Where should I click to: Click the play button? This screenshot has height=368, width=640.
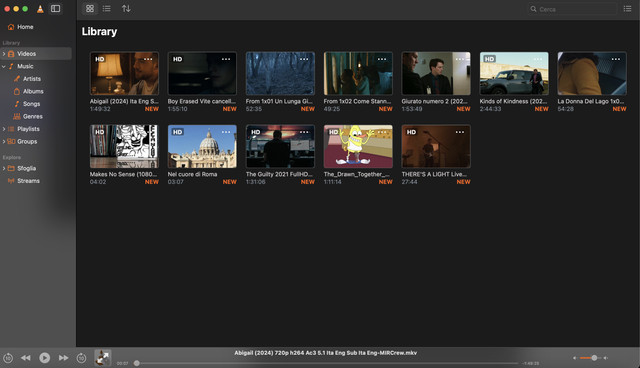pos(44,358)
